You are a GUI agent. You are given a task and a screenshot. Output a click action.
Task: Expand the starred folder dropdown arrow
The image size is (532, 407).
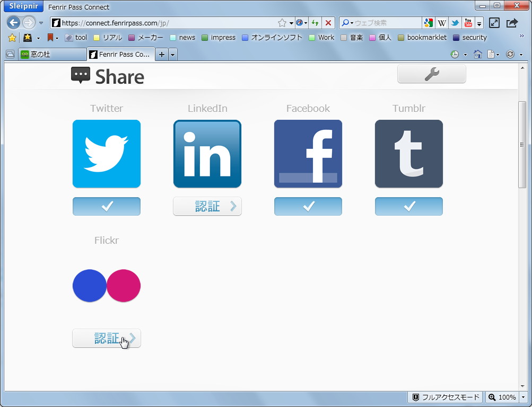point(38,38)
